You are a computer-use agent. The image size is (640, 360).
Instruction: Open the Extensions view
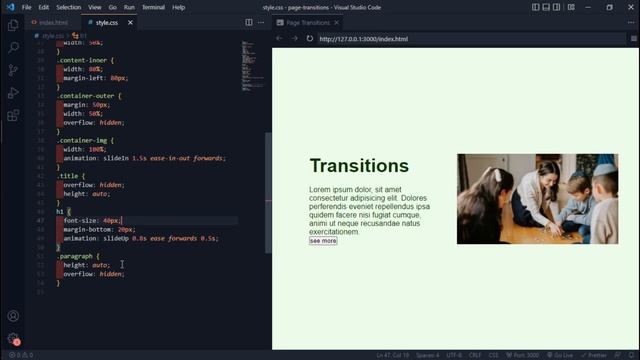point(13,115)
